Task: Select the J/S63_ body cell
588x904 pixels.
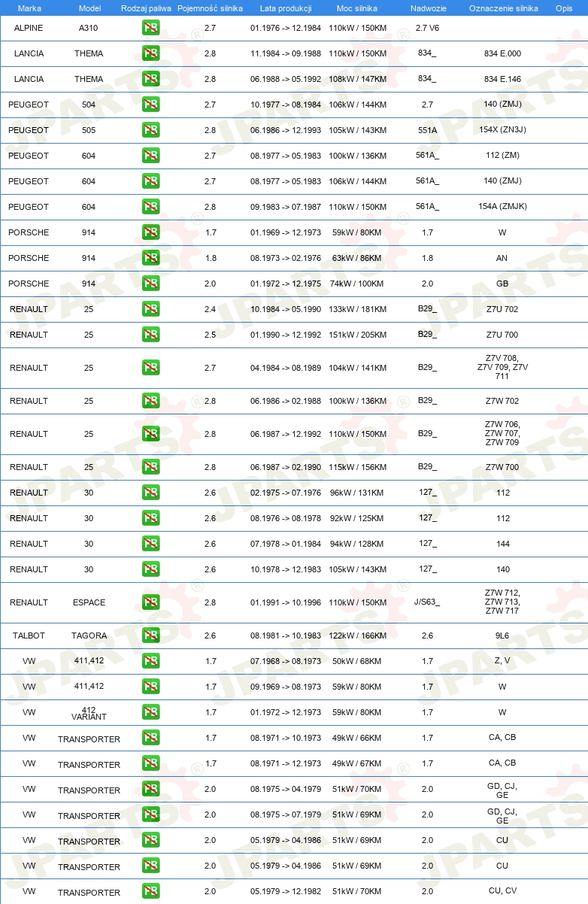Action: point(427,602)
